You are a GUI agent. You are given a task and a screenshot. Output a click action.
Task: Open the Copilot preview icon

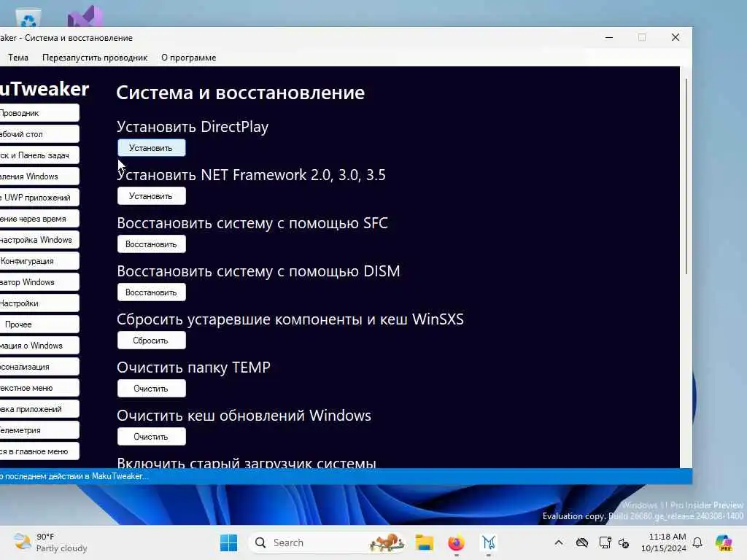724,542
